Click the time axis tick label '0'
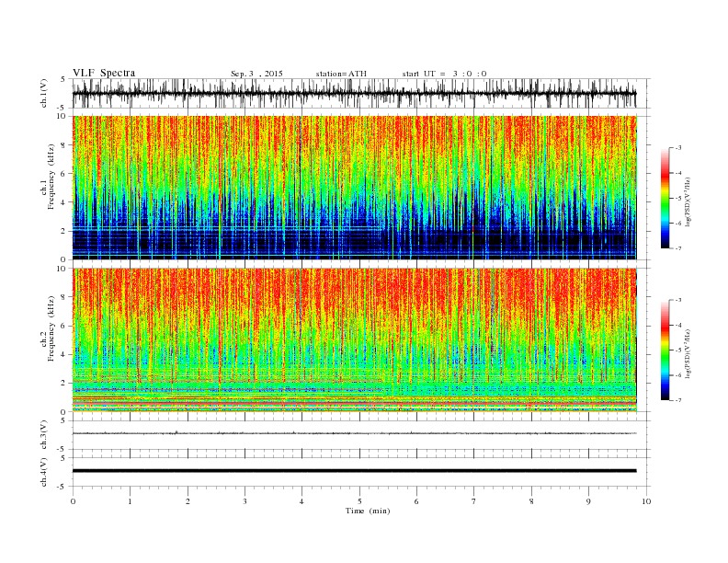 tap(73, 501)
